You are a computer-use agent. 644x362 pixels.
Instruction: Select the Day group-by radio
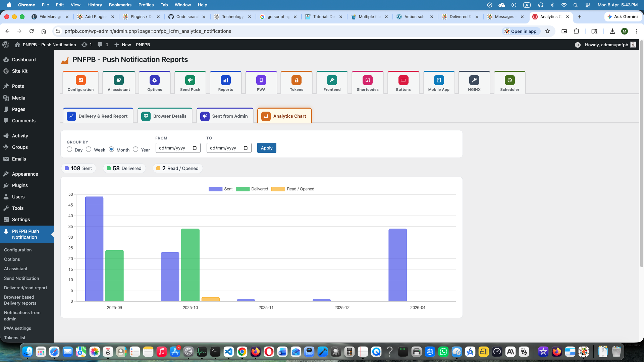69,149
